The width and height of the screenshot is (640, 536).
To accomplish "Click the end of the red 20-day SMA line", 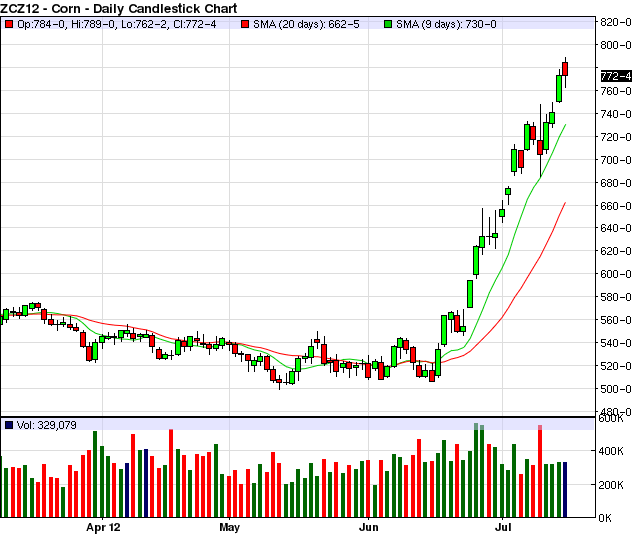I will point(565,202).
